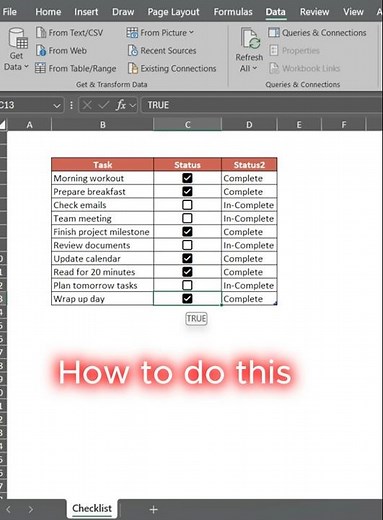383x520 pixels.
Task: Select column B header
Action: 103,125
